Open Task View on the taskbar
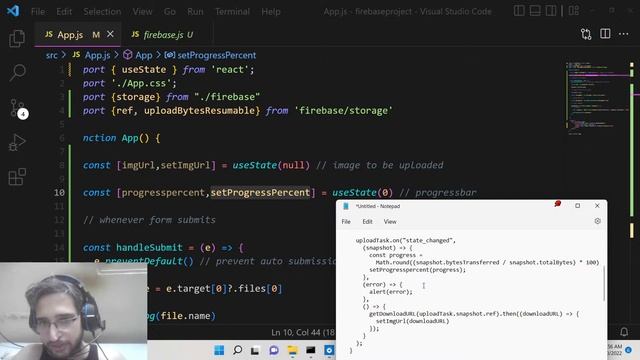 (x=256, y=350)
